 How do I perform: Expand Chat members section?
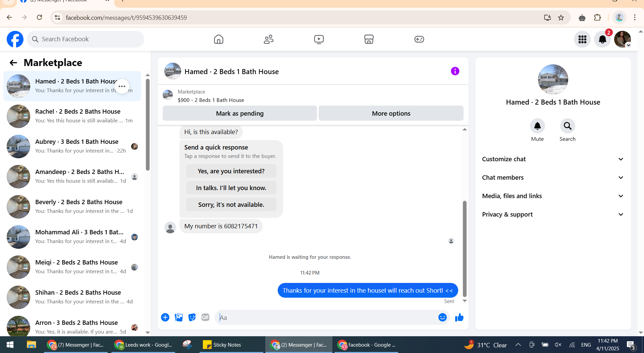click(553, 178)
